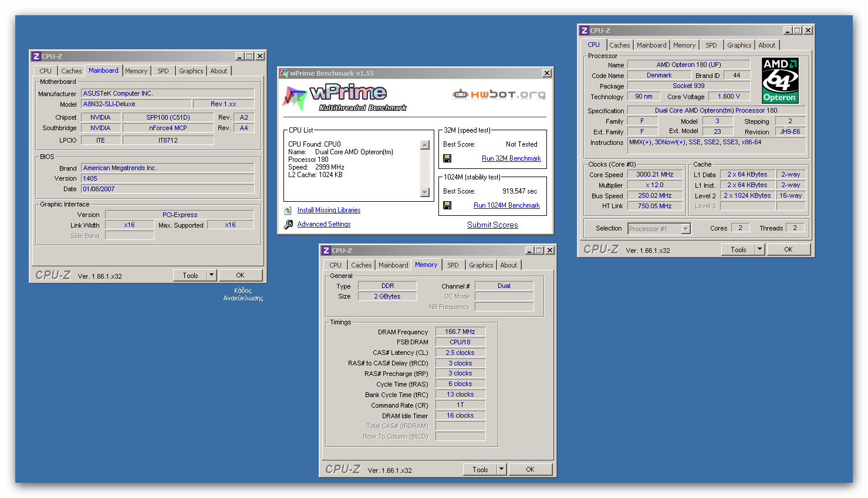Click the floppy save icon under 32M Best Score

447,158
